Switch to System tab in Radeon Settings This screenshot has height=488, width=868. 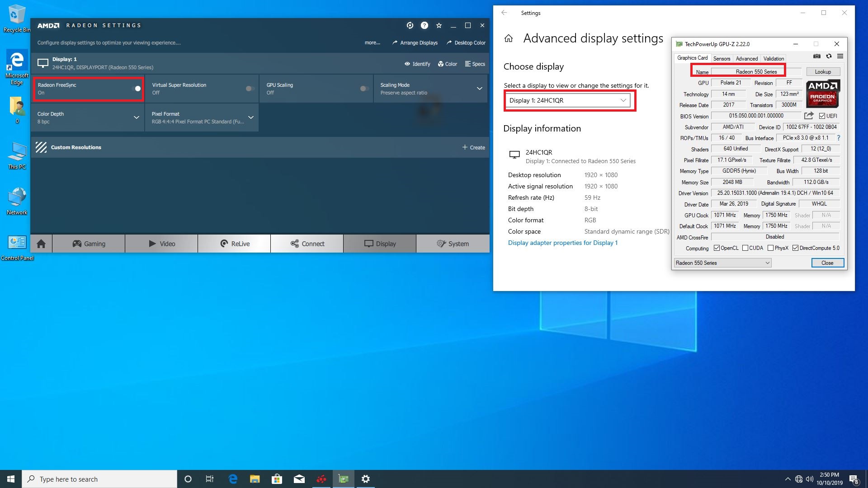coord(453,244)
